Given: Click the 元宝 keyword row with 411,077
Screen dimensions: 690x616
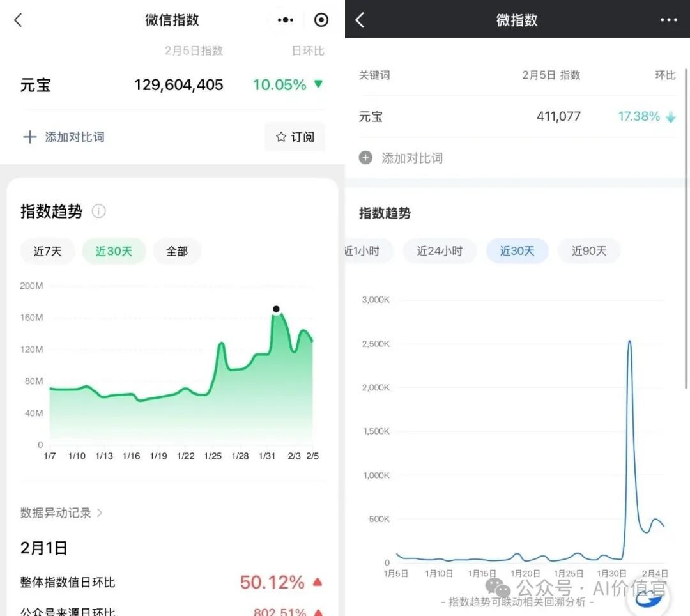Looking at the screenshot, I should click(x=517, y=116).
